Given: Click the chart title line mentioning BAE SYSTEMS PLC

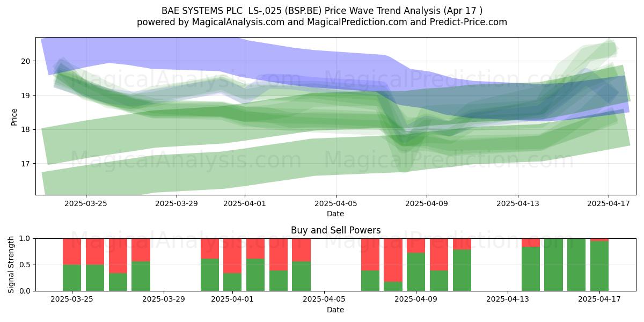Looking at the screenshot, I should pos(322,11).
